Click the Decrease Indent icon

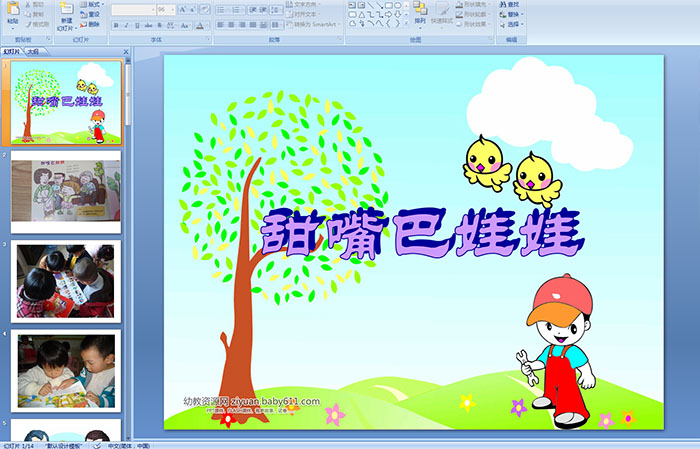pyautogui.click(x=253, y=10)
